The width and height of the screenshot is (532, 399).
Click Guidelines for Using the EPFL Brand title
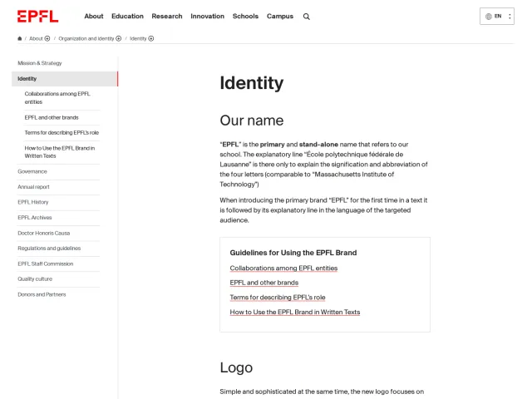pos(293,253)
